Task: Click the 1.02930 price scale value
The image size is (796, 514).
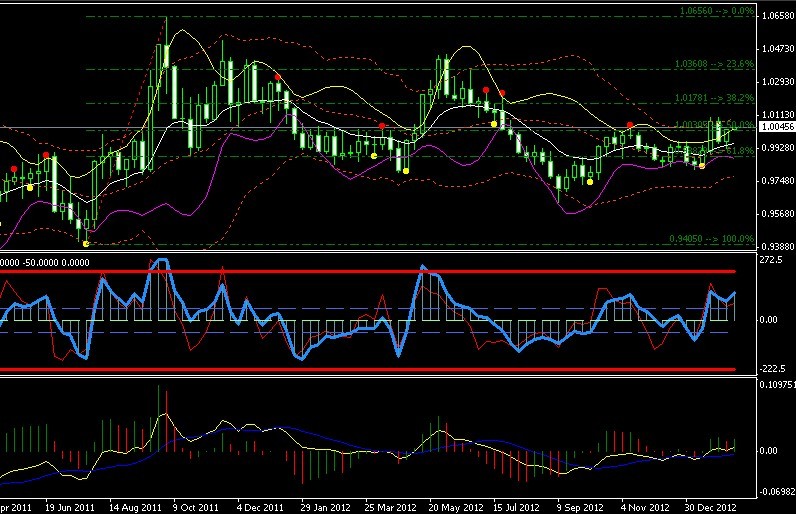Action: [778, 82]
